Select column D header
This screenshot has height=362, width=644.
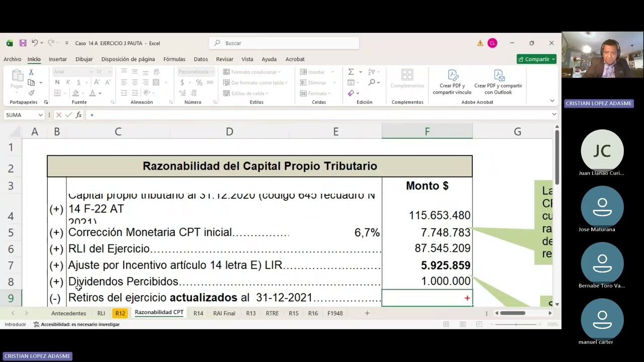click(229, 132)
